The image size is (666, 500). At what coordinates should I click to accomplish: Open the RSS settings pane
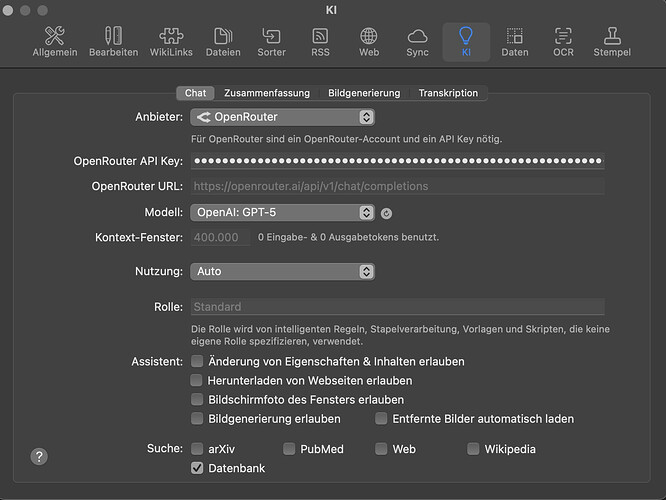(320, 41)
